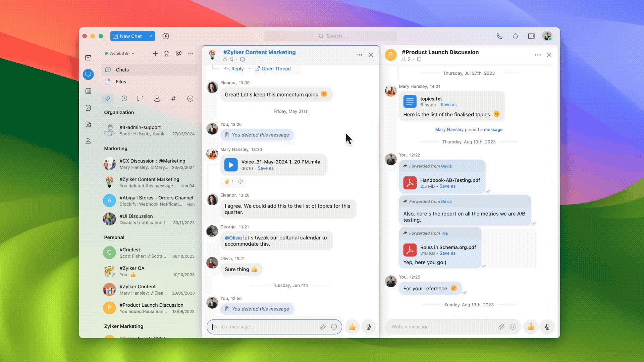
Task: Open the mail icon in left sidebar
Action: (88, 58)
